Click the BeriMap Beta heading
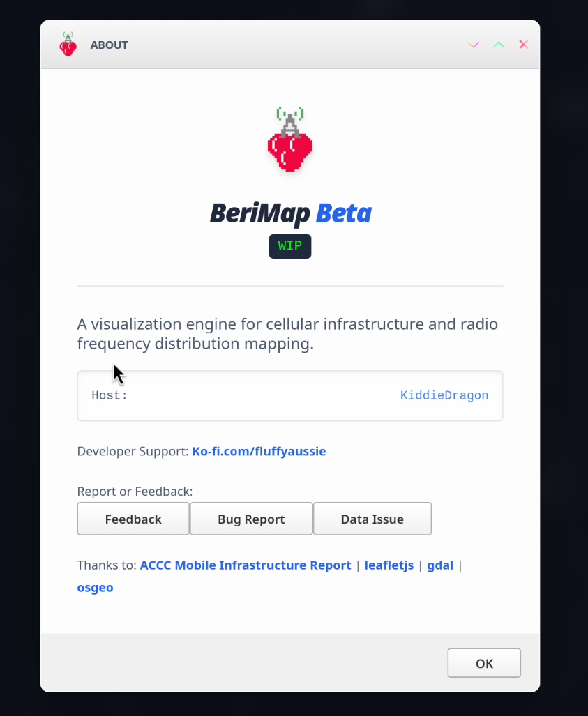This screenshot has width=588, height=716. pos(290,213)
